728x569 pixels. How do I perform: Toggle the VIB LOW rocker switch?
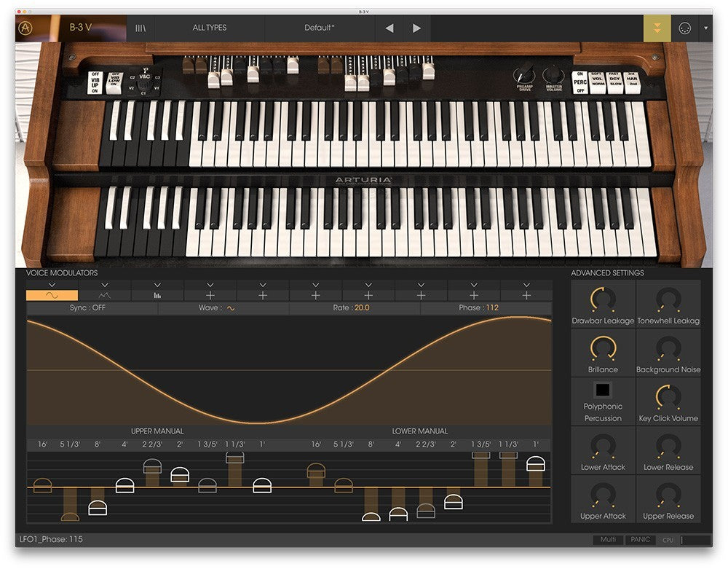114,83
